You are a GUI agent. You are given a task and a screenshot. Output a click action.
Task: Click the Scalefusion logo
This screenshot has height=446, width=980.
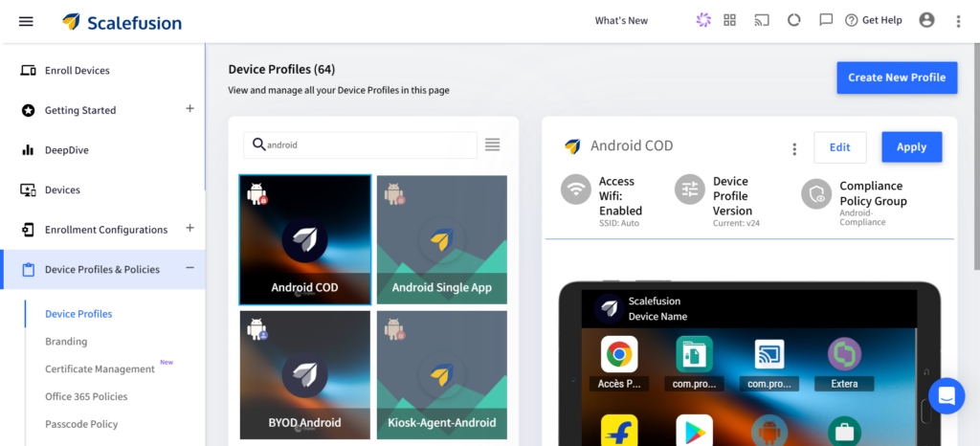122,22
